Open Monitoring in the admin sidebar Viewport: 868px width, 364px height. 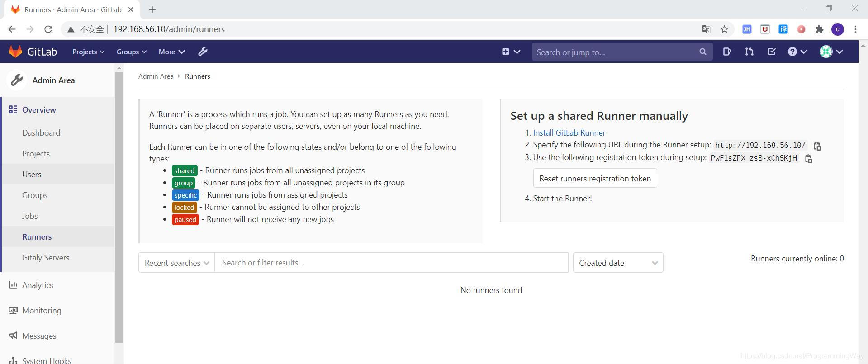point(42,311)
